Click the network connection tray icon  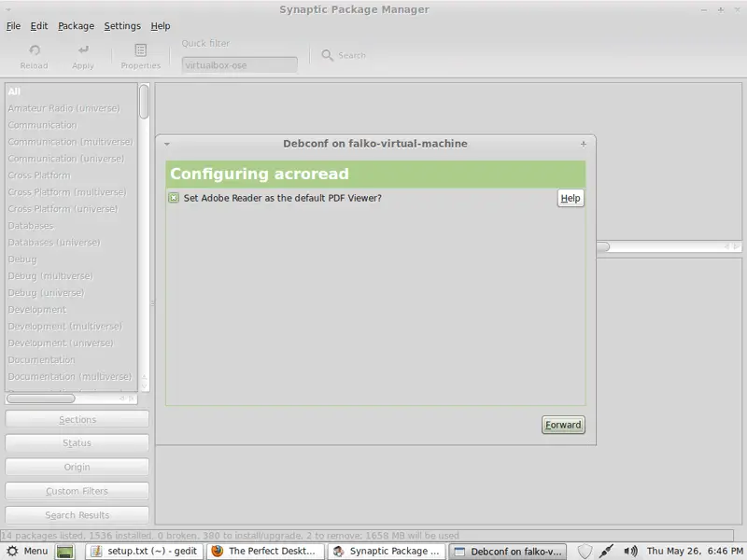tap(606, 552)
